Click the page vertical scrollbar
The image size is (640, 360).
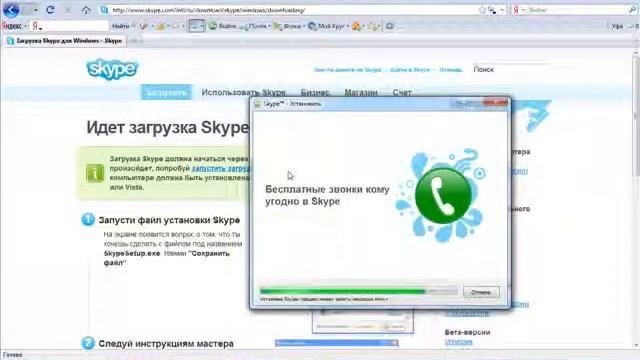click(x=636, y=200)
